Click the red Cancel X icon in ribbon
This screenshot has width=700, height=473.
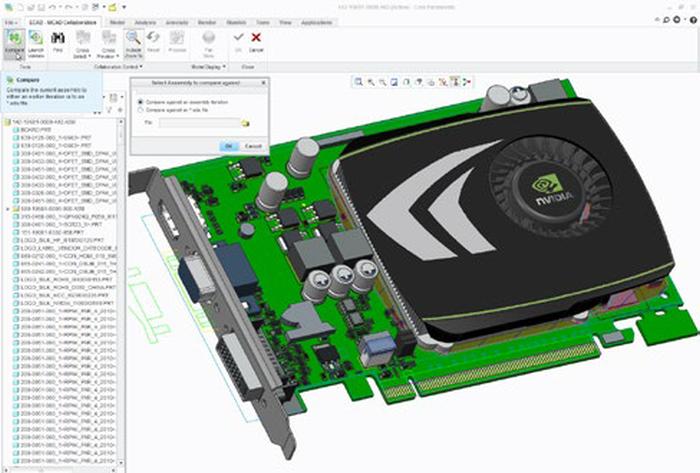click(x=256, y=38)
